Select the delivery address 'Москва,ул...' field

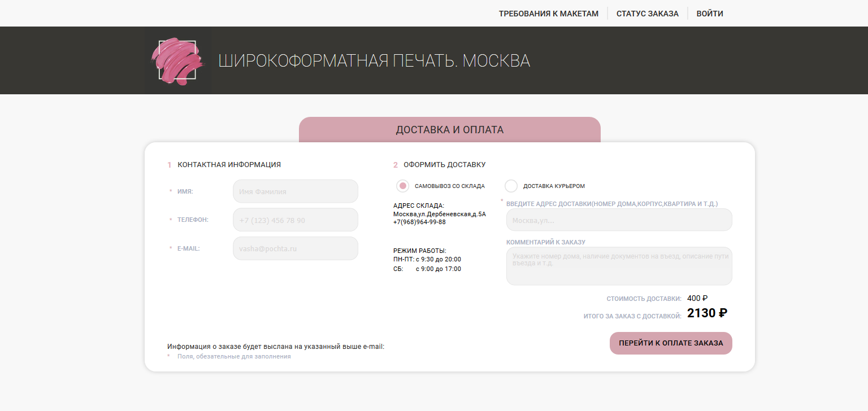(618, 219)
